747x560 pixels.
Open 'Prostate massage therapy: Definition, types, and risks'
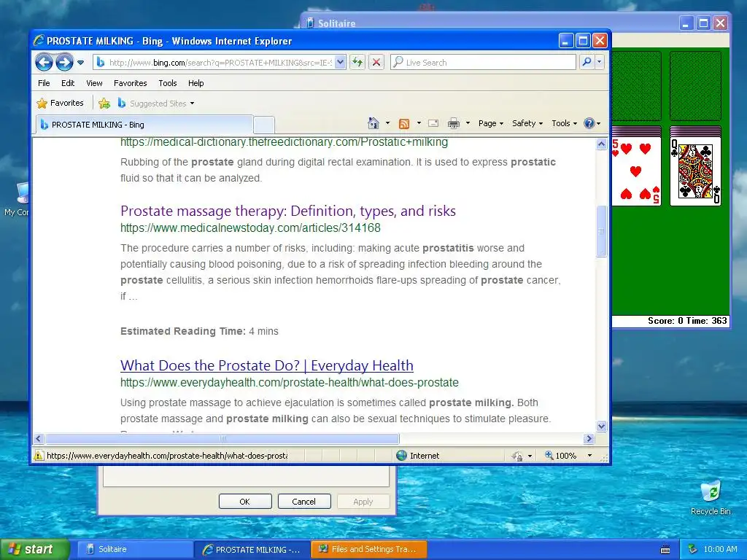coord(287,211)
